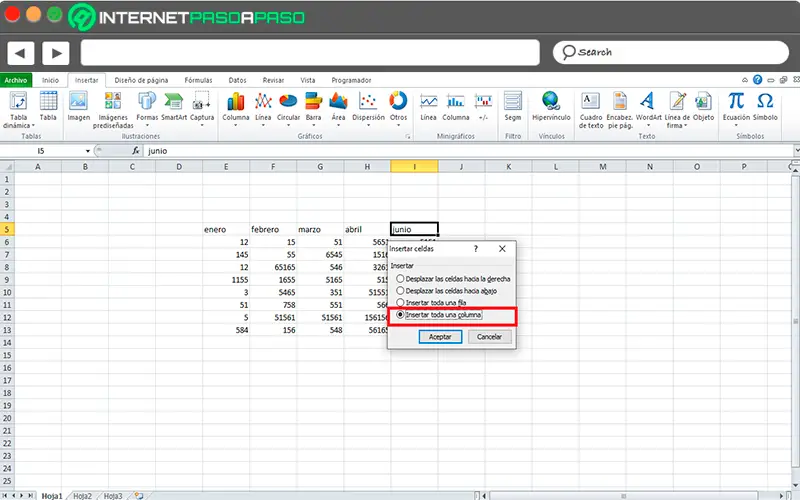Open the Símbolo omega icon
Viewport: 800px width, 500px height.
tap(765, 102)
